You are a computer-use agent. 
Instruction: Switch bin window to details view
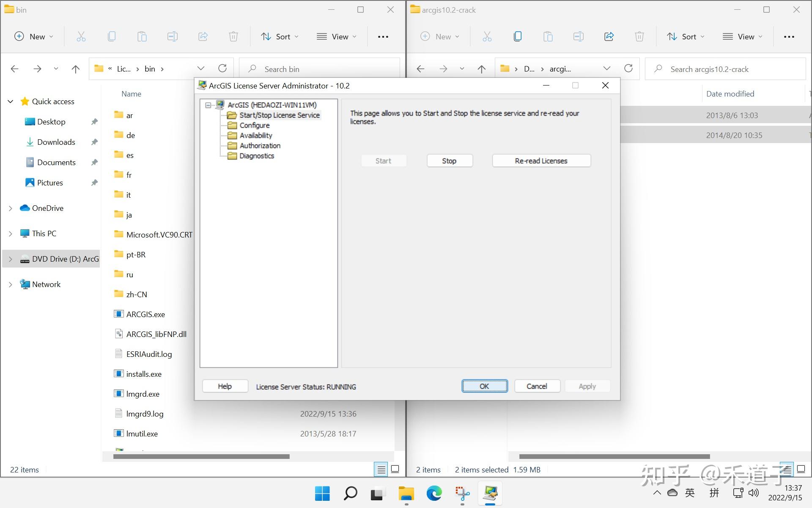tap(381, 469)
